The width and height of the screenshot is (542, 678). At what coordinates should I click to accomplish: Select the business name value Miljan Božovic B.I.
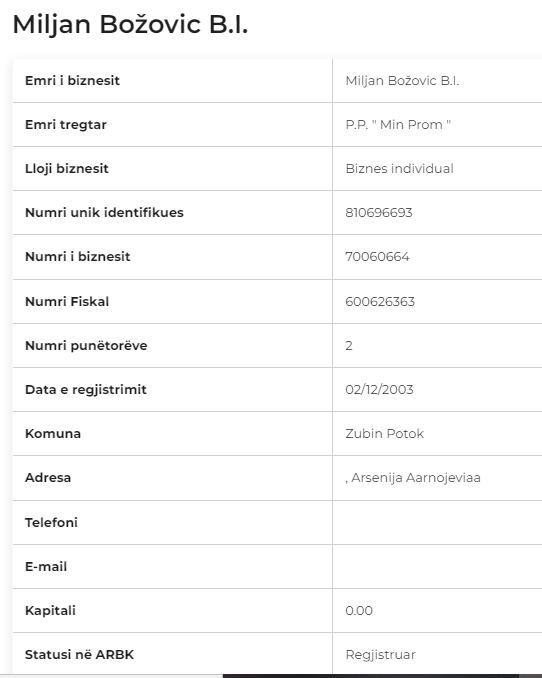402,81
